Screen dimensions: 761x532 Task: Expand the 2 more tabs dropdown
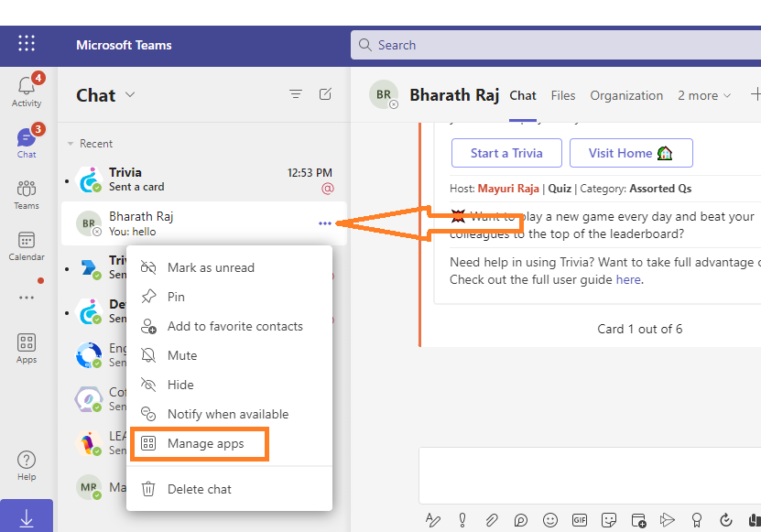tap(704, 95)
